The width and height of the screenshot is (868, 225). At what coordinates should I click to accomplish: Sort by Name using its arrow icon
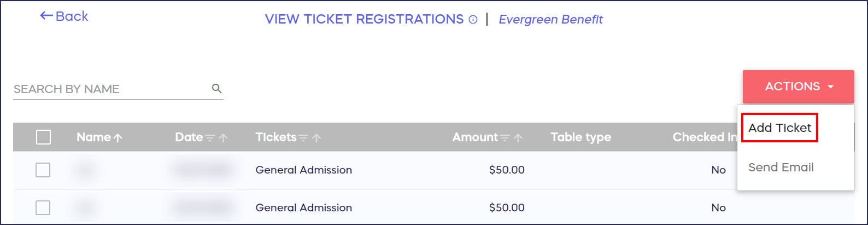tap(118, 138)
